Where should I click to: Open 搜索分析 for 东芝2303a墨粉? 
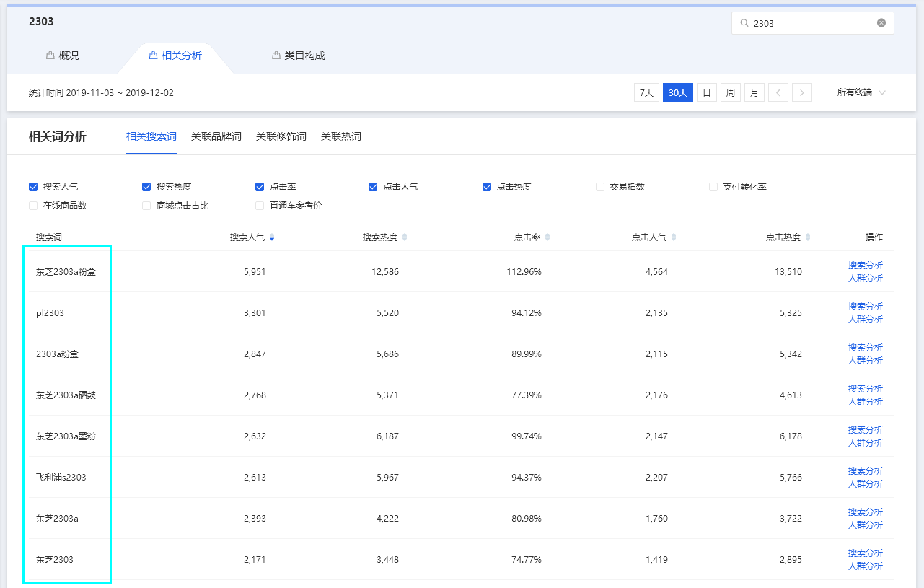coord(866,430)
